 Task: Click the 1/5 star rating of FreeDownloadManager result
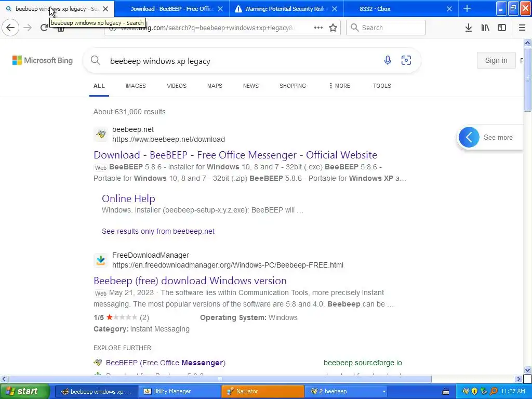(121, 317)
